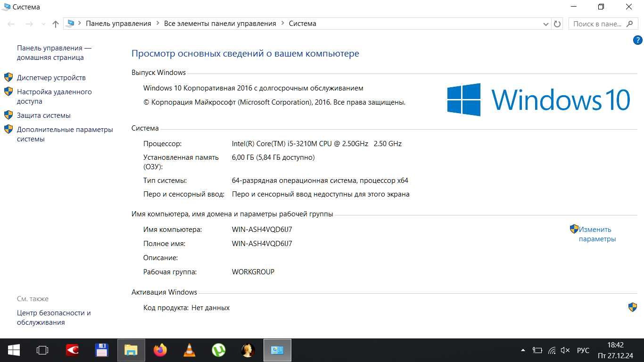Click the blue help question mark icon

click(637, 41)
